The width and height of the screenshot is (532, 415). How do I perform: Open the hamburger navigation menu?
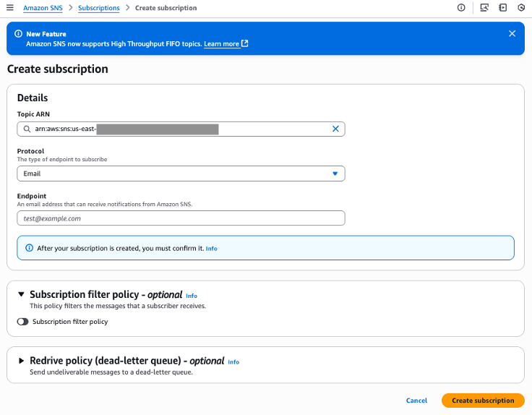pyautogui.click(x=10, y=8)
